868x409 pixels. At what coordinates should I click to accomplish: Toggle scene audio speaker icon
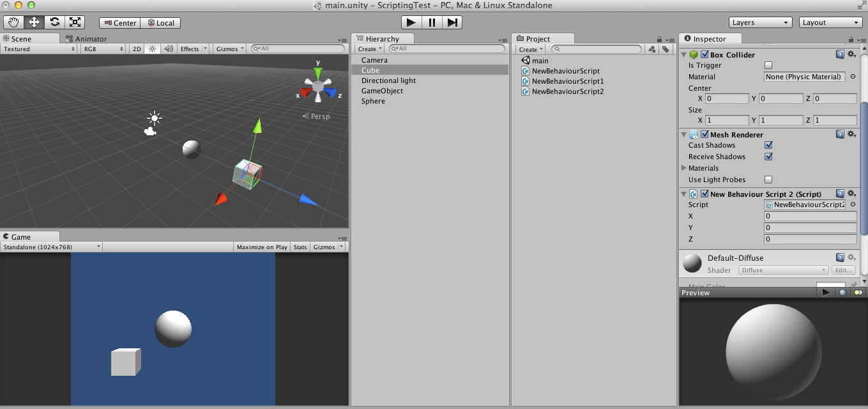click(x=169, y=49)
